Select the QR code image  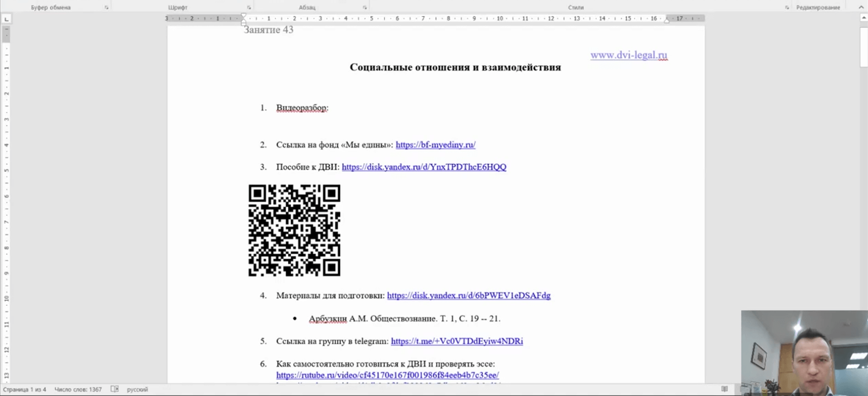click(x=294, y=230)
